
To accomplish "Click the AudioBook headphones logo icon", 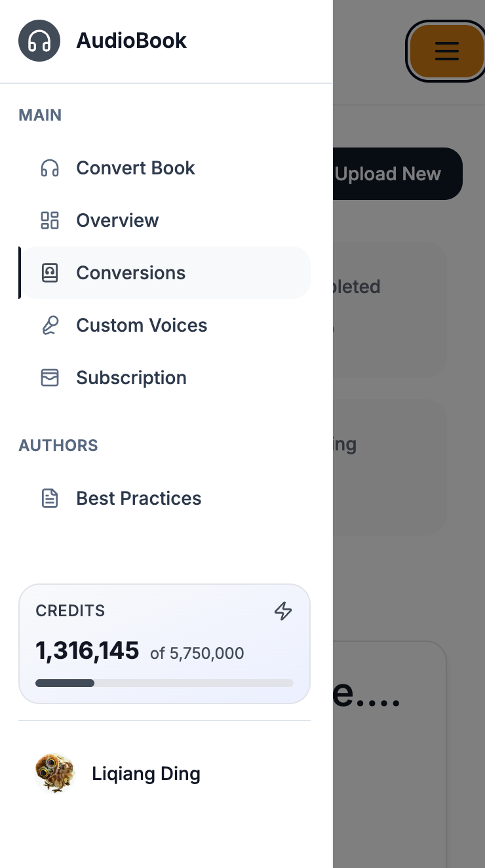I will tap(39, 41).
